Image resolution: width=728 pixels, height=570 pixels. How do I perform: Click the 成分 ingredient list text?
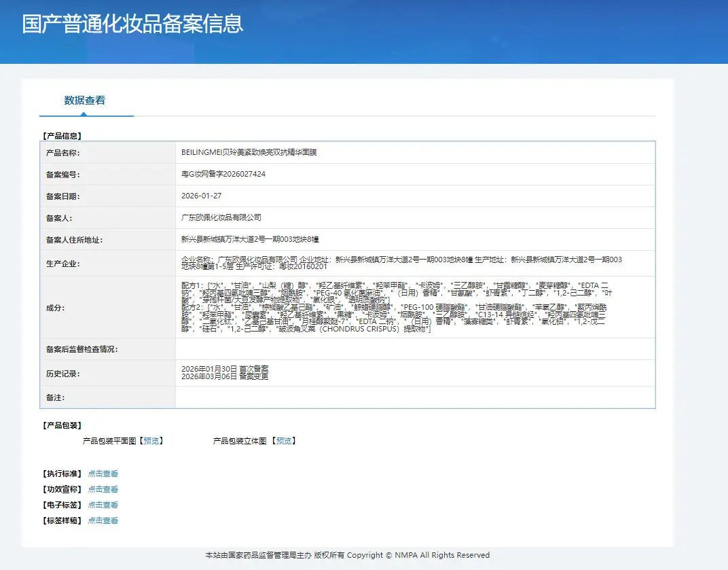point(397,307)
